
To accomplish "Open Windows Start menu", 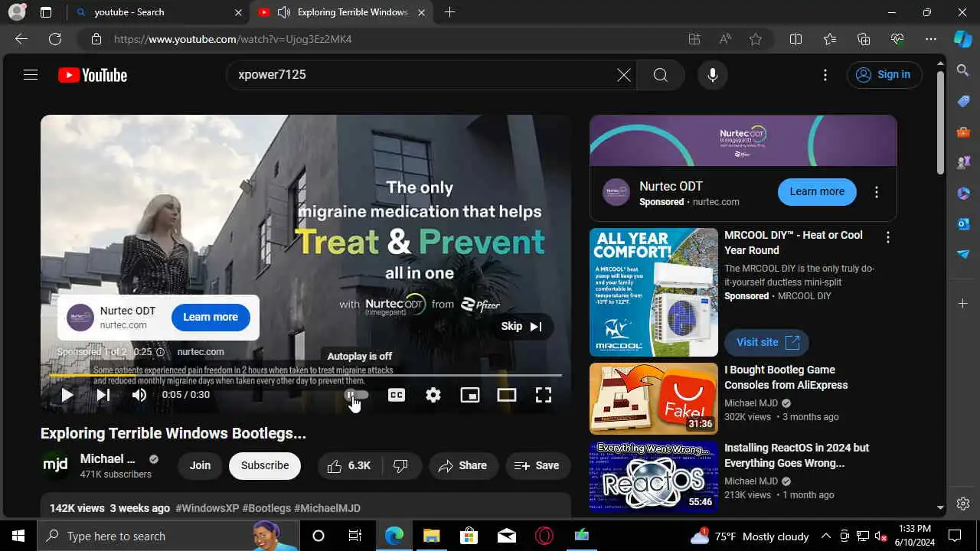I will [18, 536].
